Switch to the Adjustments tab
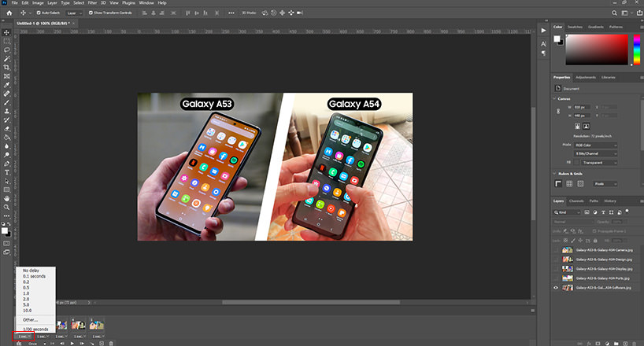Viewport: 644px width, 346px height. point(585,77)
